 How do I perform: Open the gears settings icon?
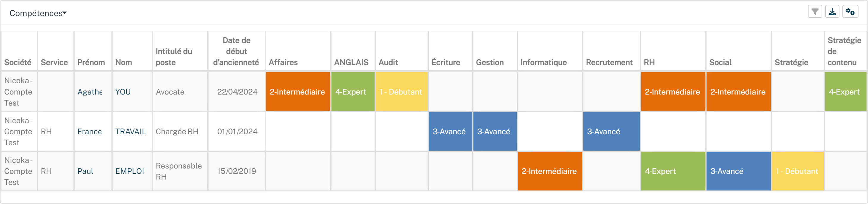(x=850, y=12)
